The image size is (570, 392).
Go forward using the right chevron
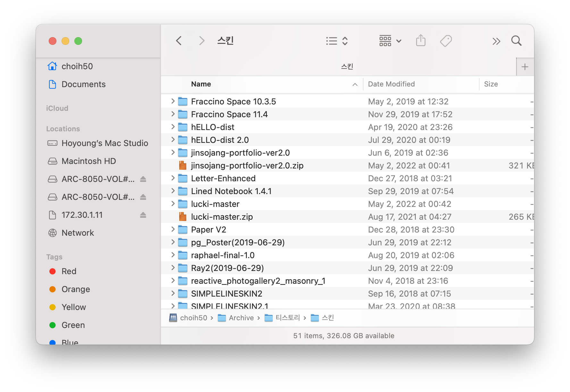tap(201, 41)
